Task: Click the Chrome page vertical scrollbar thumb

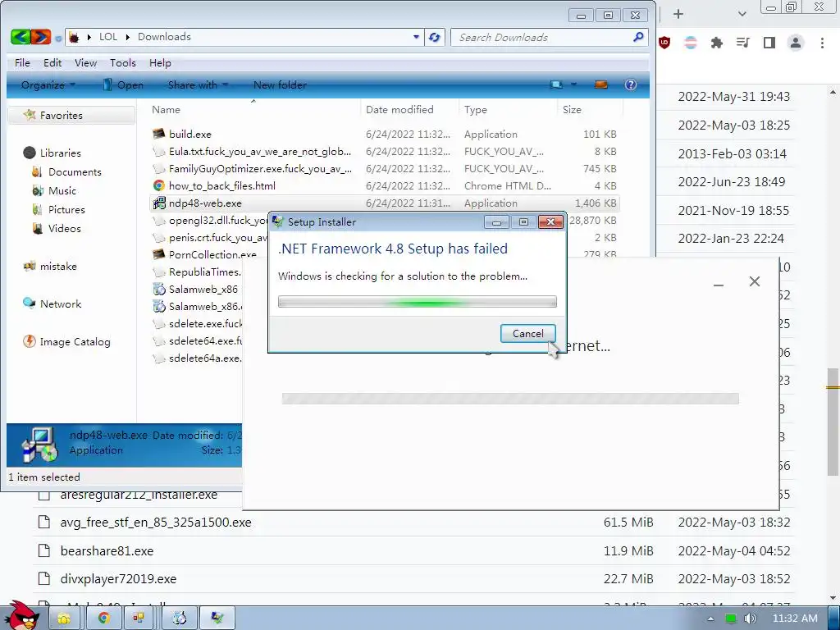Action: (833, 422)
